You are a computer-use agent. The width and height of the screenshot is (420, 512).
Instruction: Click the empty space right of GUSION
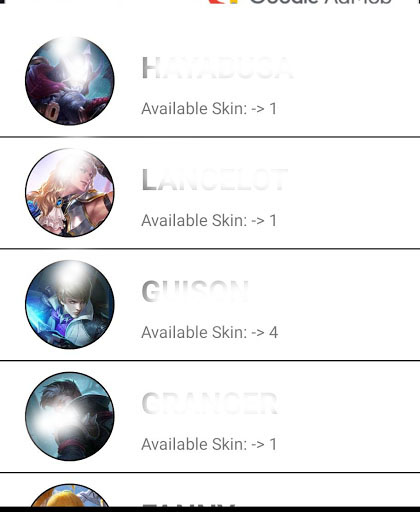tap(333, 291)
